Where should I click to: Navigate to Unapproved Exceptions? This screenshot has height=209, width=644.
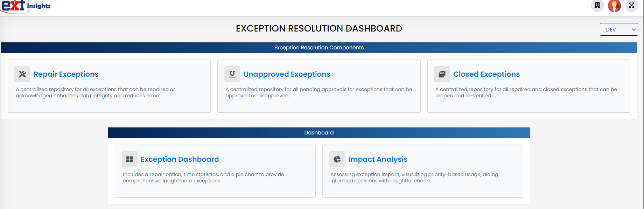coord(287,74)
